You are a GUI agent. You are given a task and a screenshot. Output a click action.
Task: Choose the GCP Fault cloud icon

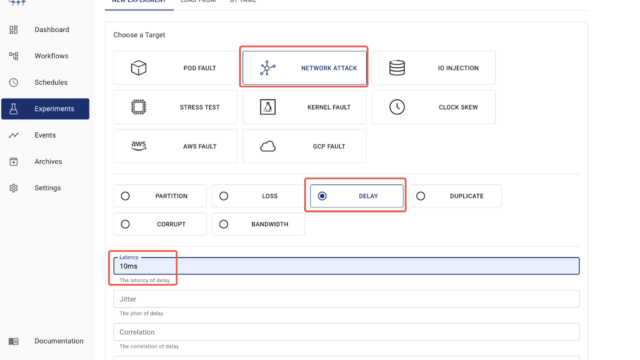click(268, 146)
